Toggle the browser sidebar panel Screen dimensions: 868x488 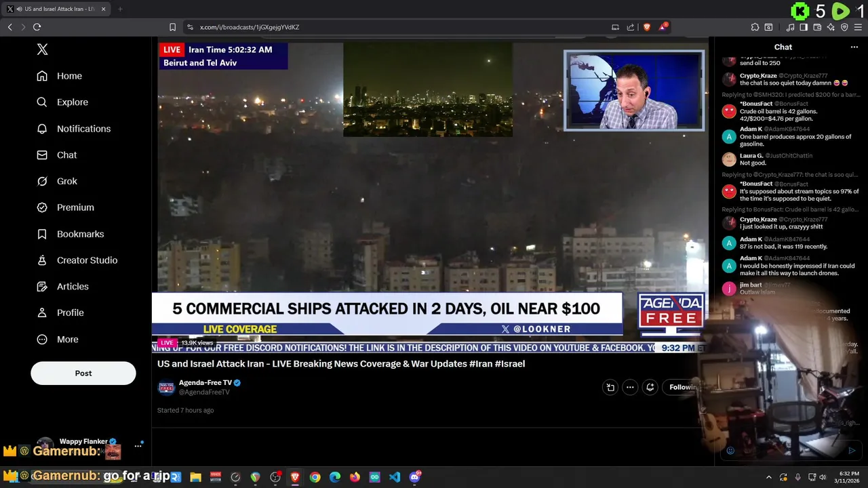(804, 27)
